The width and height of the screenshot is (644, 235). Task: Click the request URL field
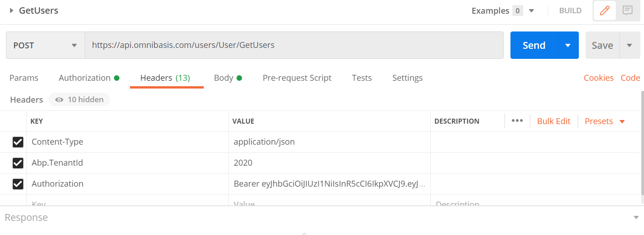[x=294, y=45]
